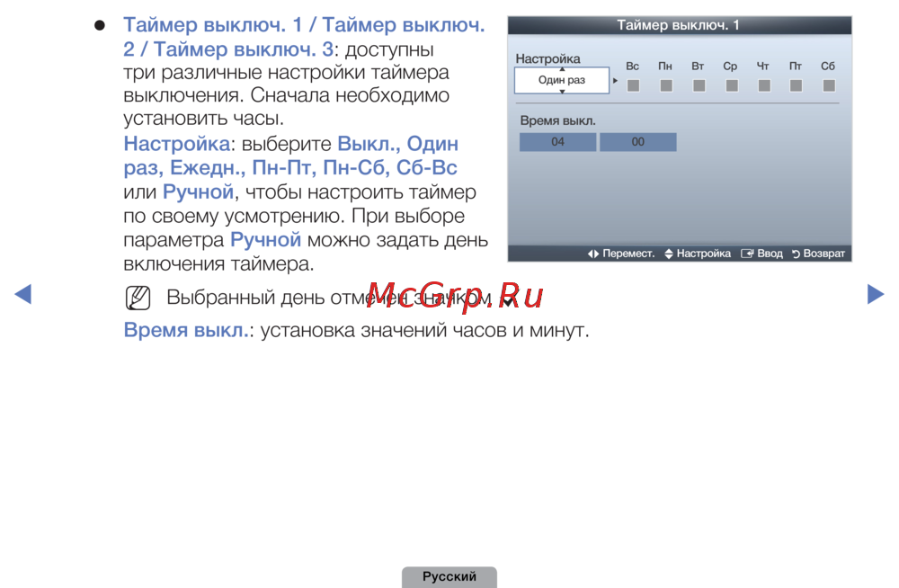Click the right arrow next to Один раз
Screen dimensions: 899x588
coord(615,81)
